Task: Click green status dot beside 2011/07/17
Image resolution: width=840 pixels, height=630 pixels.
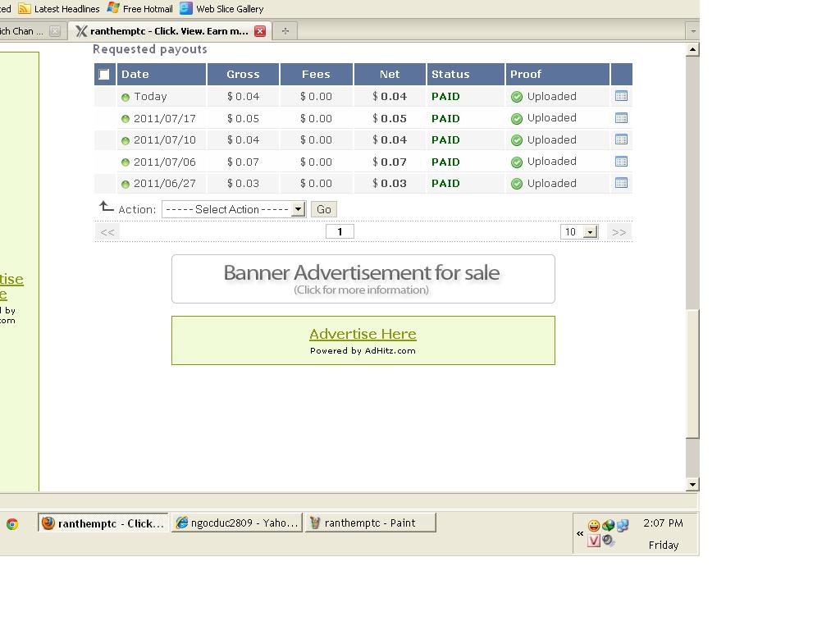Action: [x=126, y=119]
